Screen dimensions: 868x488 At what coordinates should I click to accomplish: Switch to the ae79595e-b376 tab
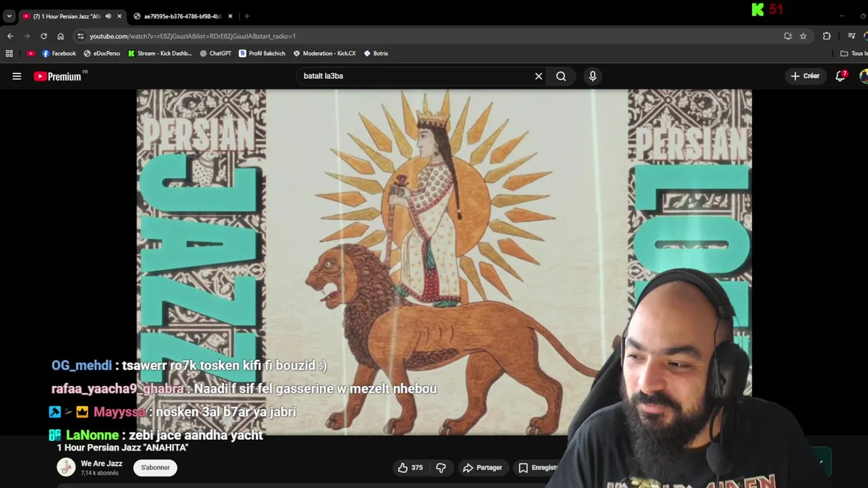(x=182, y=16)
